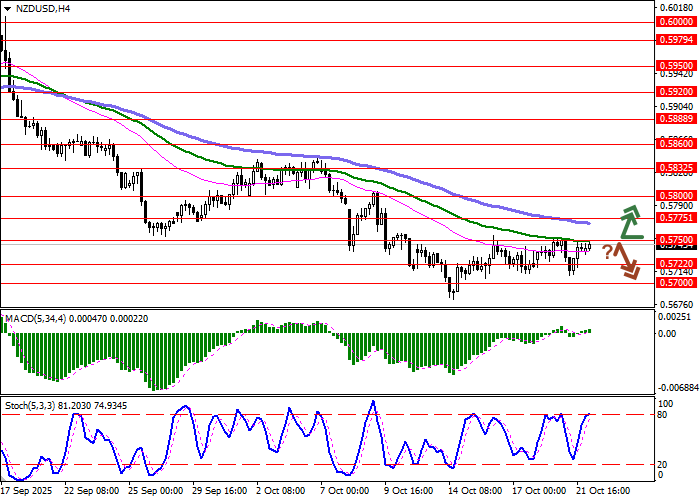Click the 9 Oct 16:00 time axis label
This screenshot has height=500, width=700.
tap(409, 492)
